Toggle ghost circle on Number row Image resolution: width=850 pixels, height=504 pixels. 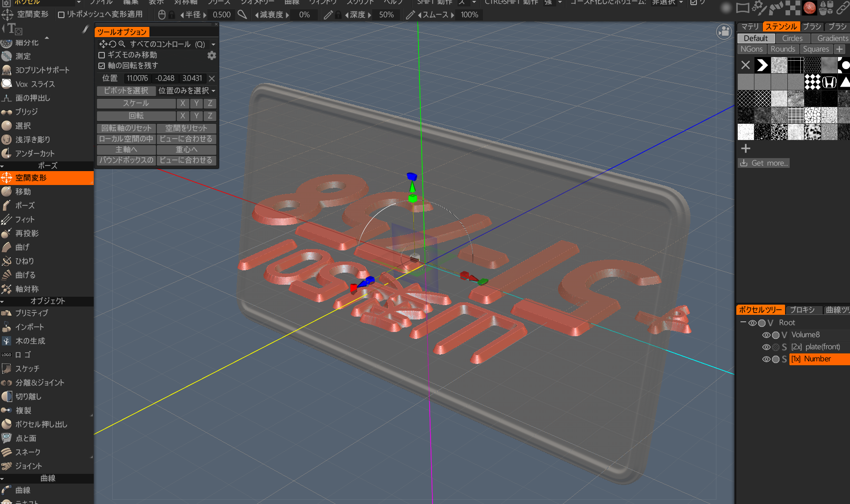click(776, 359)
